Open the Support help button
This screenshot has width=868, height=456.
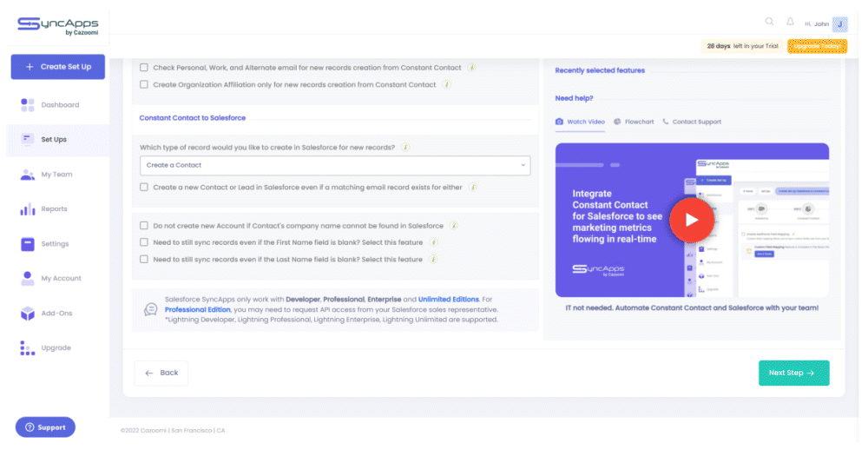point(45,427)
